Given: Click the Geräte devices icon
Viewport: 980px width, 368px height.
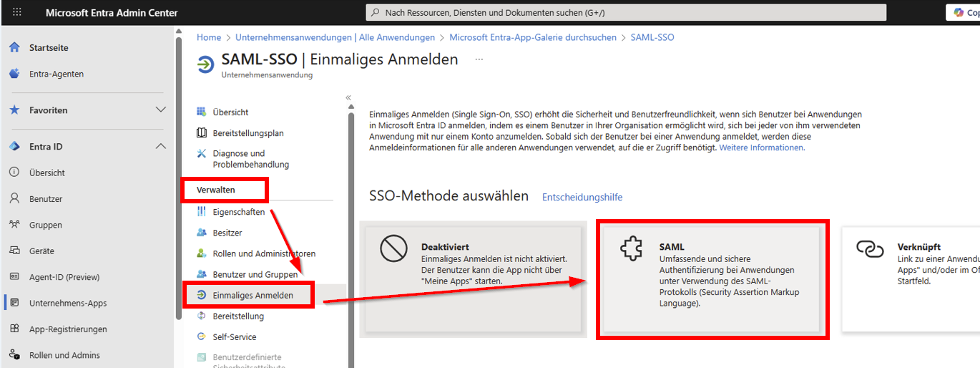Looking at the screenshot, I should tap(14, 251).
